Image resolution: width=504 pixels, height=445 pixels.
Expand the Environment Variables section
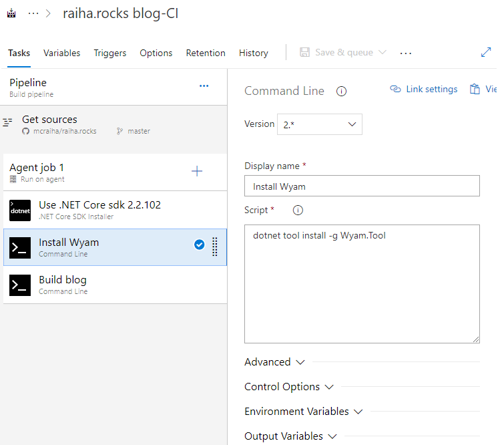tap(304, 412)
